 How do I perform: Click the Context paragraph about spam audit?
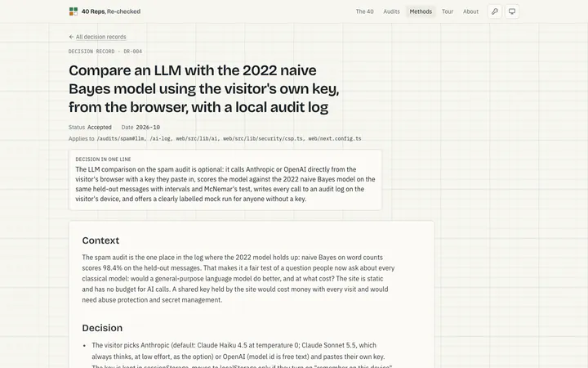238,279
